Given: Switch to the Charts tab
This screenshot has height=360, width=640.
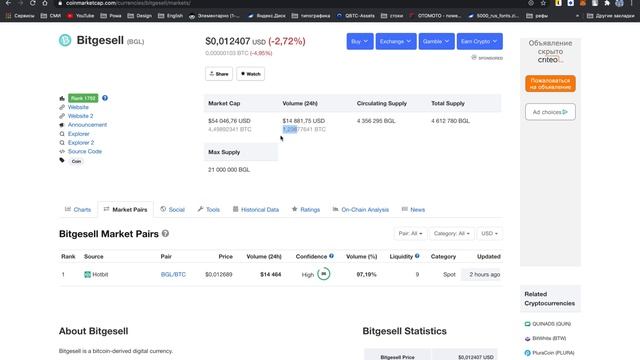Looking at the screenshot, I should [x=78, y=209].
